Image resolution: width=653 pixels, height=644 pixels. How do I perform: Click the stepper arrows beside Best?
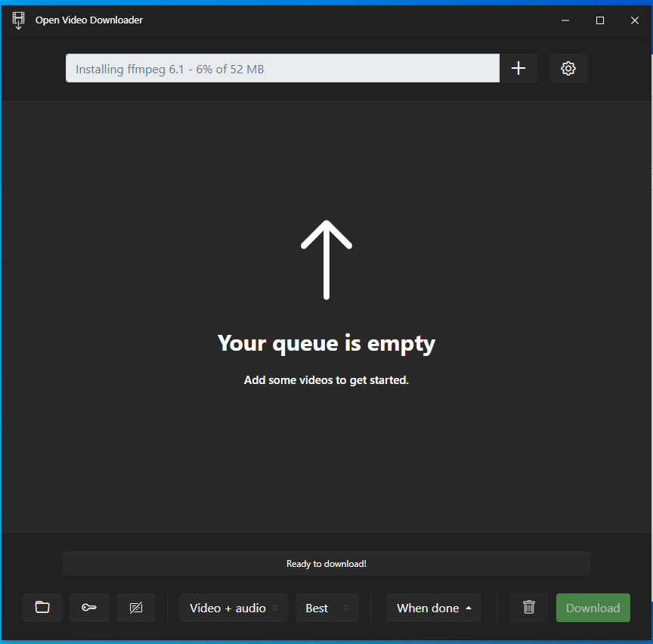click(347, 608)
